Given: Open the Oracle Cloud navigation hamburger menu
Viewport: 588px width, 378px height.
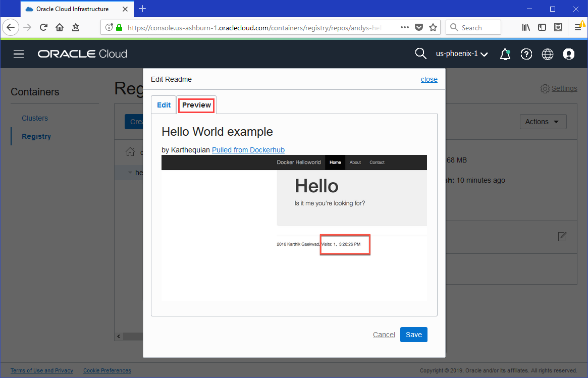Looking at the screenshot, I should pos(19,54).
